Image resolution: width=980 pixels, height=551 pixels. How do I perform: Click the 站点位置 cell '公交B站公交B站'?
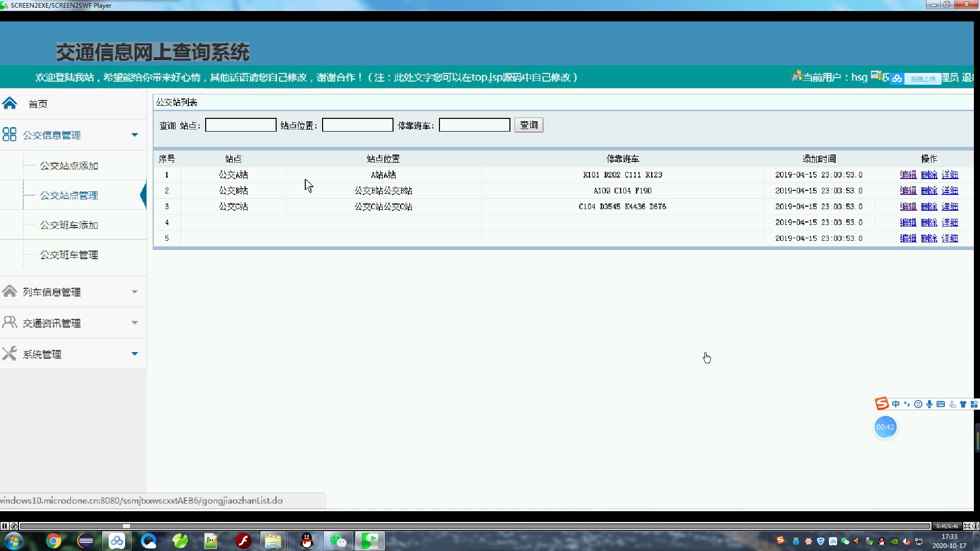click(383, 190)
